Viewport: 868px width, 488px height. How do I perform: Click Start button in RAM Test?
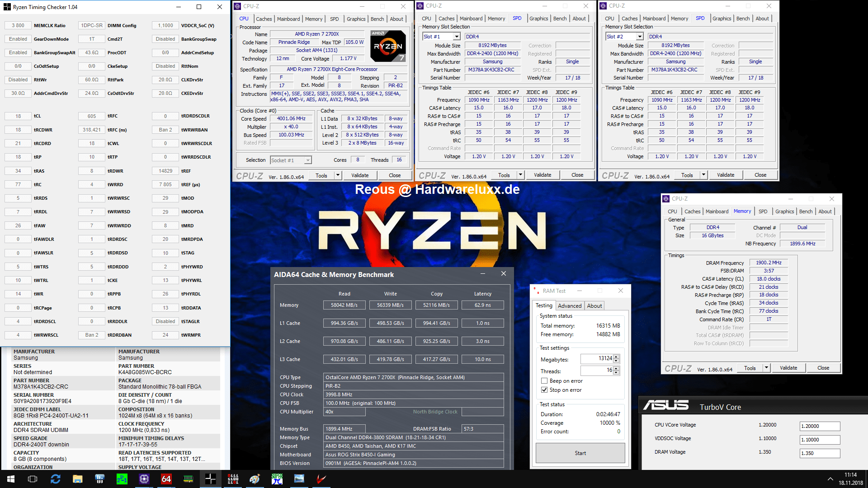pos(580,453)
